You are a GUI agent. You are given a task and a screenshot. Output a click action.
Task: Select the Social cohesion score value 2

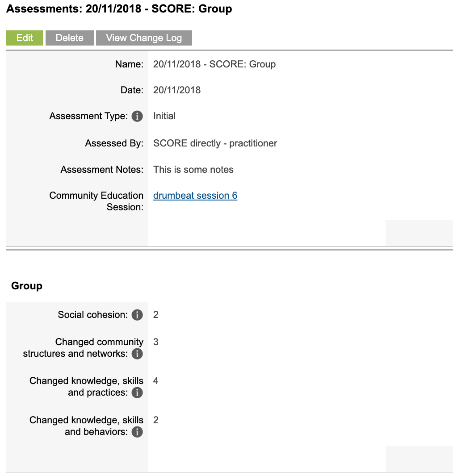(156, 315)
